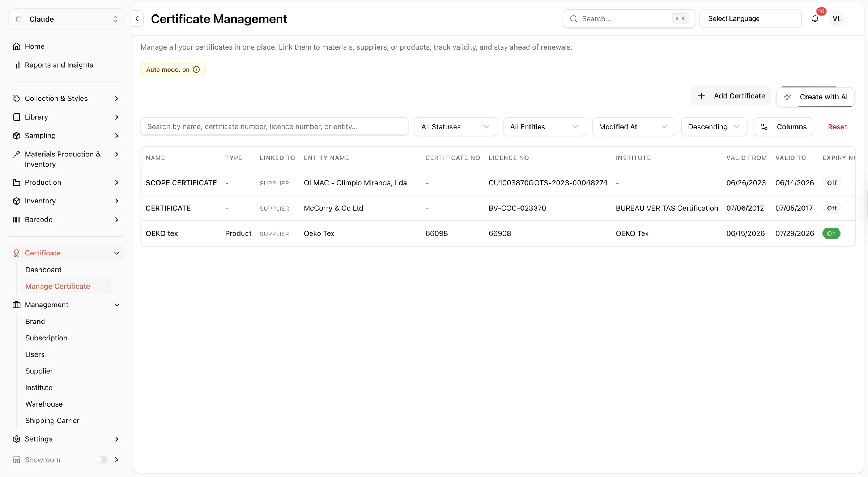868x477 pixels.
Task: Open the OEKO tex certificate row
Action: coord(498,233)
